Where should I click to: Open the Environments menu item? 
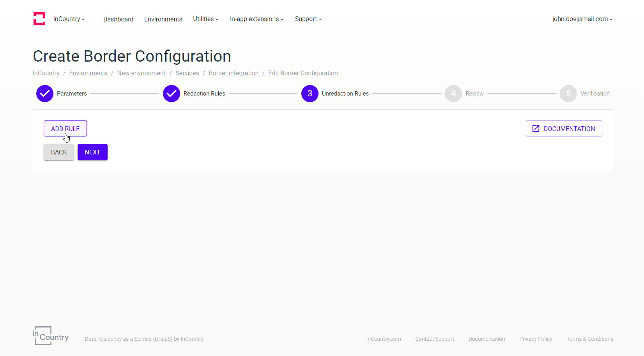163,19
